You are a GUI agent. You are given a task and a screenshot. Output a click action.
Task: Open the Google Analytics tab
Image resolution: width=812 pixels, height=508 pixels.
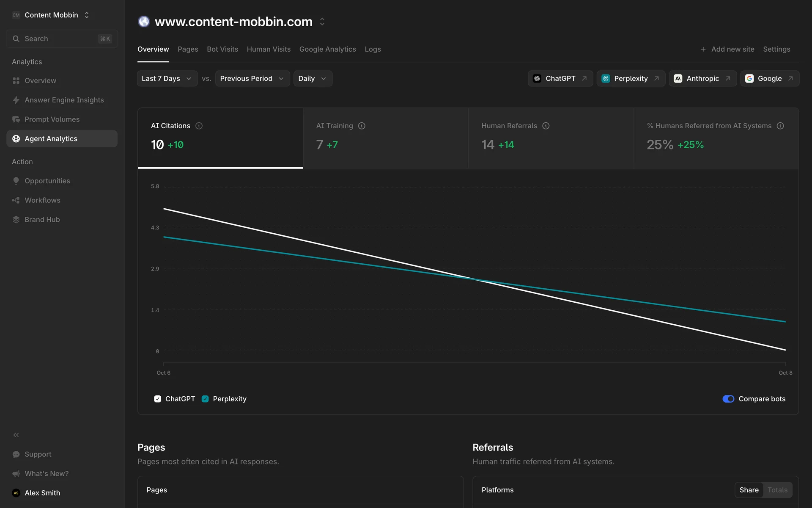click(327, 49)
